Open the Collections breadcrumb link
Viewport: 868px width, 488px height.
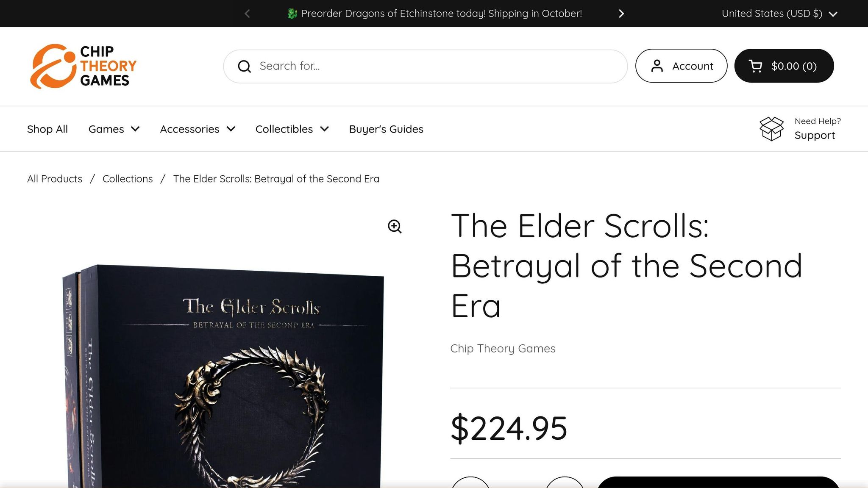(x=128, y=178)
